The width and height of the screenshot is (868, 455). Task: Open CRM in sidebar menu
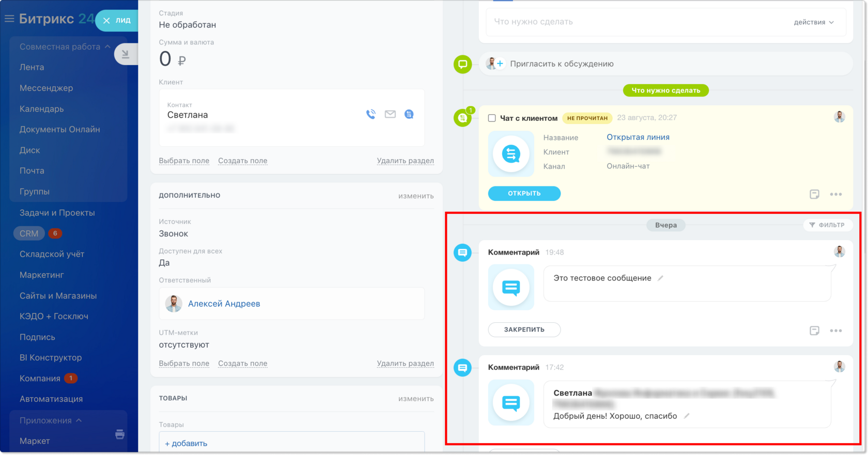(29, 233)
